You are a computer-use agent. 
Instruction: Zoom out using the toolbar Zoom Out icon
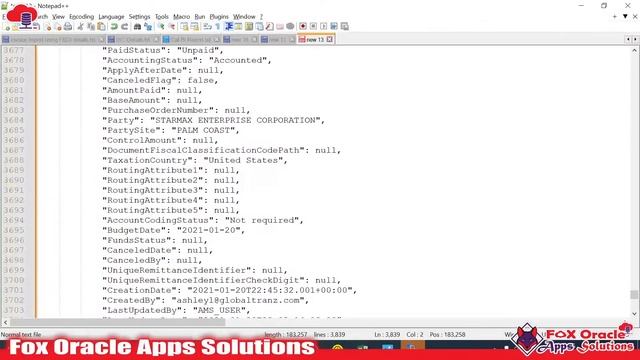[172, 27]
